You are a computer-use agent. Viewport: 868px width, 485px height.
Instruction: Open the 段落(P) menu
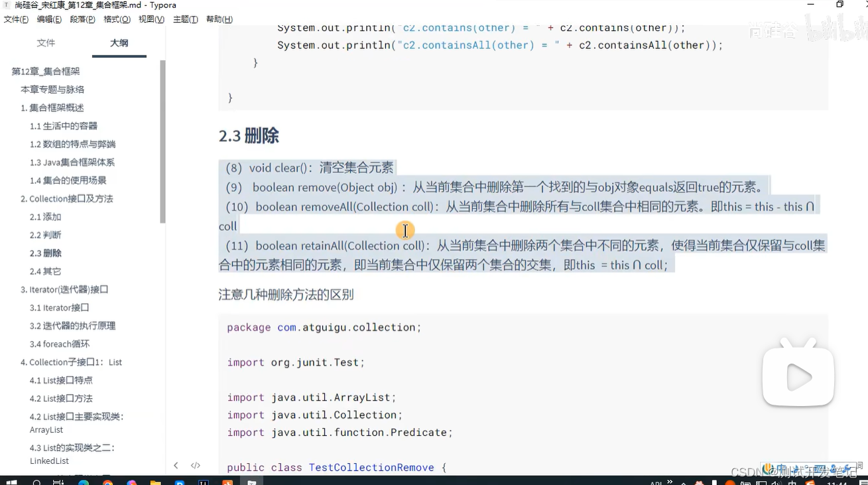pos(82,19)
